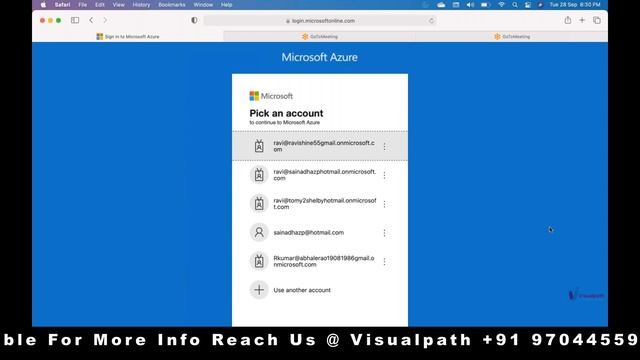Choose Rkumar@abhalerao19081986gmail account
This screenshot has width=640, height=360.
point(320,261)
